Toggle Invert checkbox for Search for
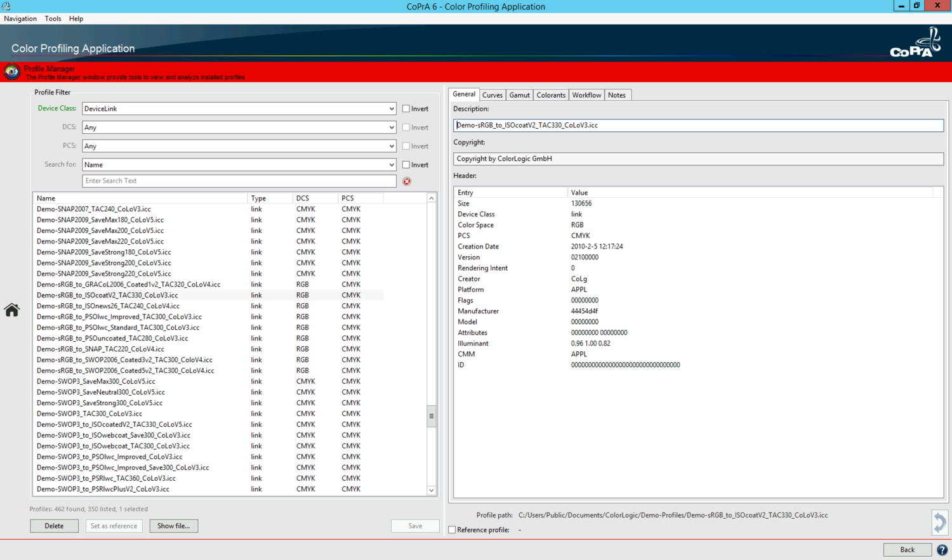 click(406, 165)
